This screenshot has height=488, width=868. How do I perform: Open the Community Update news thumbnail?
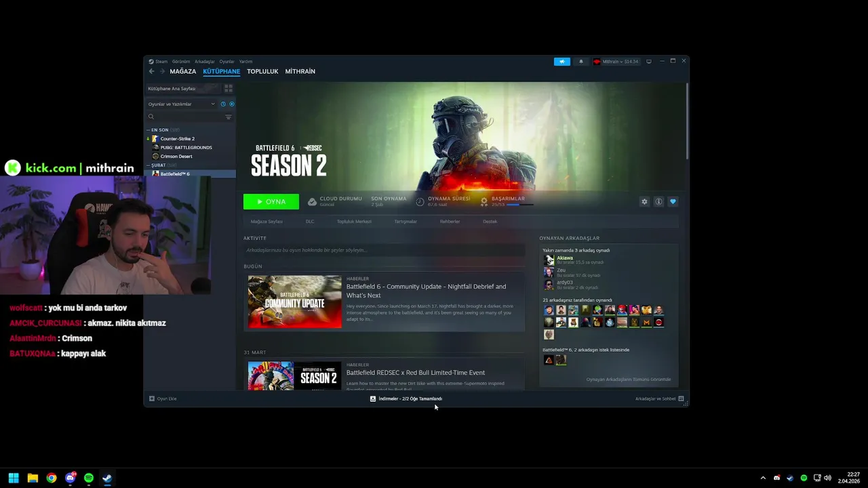pyautogui.click(x=295, y=302)
